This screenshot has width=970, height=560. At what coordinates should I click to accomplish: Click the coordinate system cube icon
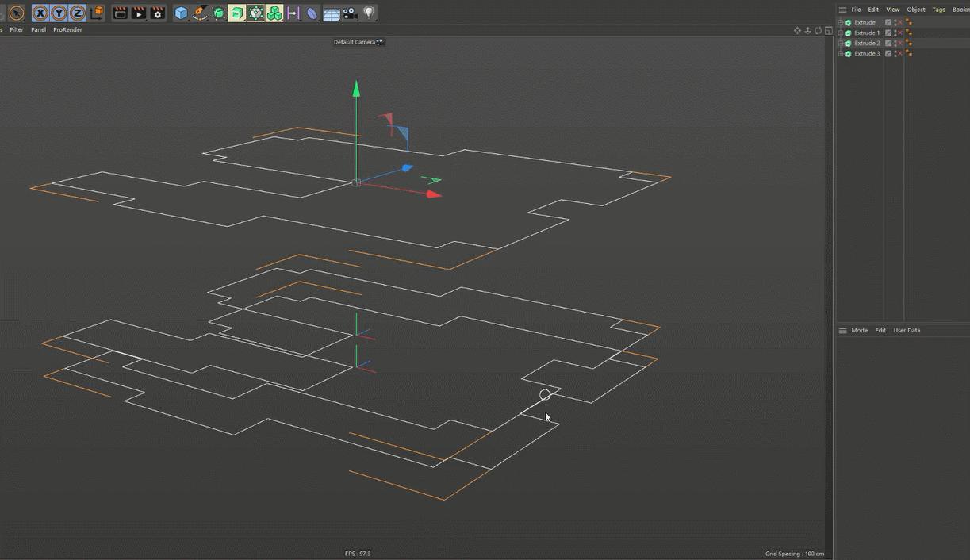pos(96,13)
